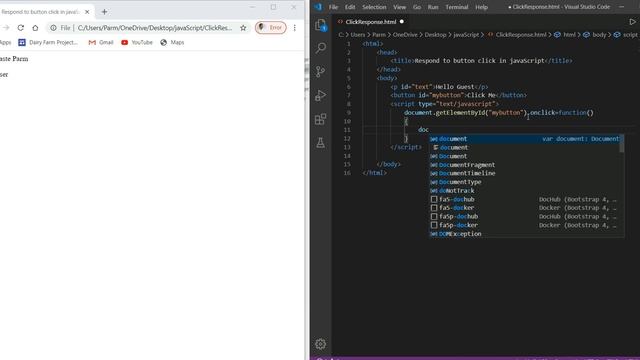Open the Edit menu in VS Code

pyautogui.click(x=350, y=7)
